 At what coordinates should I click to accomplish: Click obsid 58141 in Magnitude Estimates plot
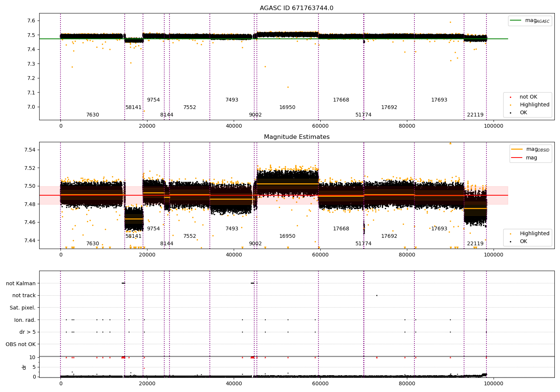pos(134,236)
